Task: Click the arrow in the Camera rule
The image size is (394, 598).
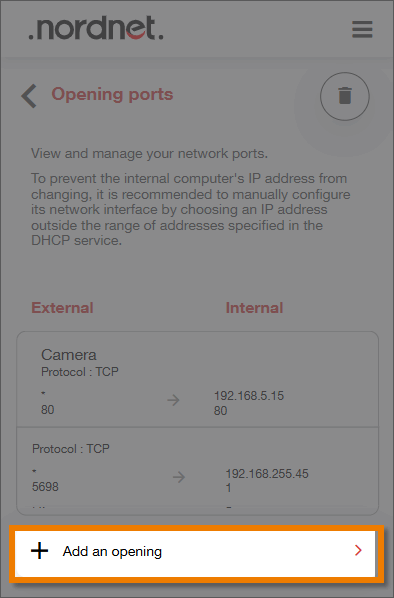Action: point(173,400)
